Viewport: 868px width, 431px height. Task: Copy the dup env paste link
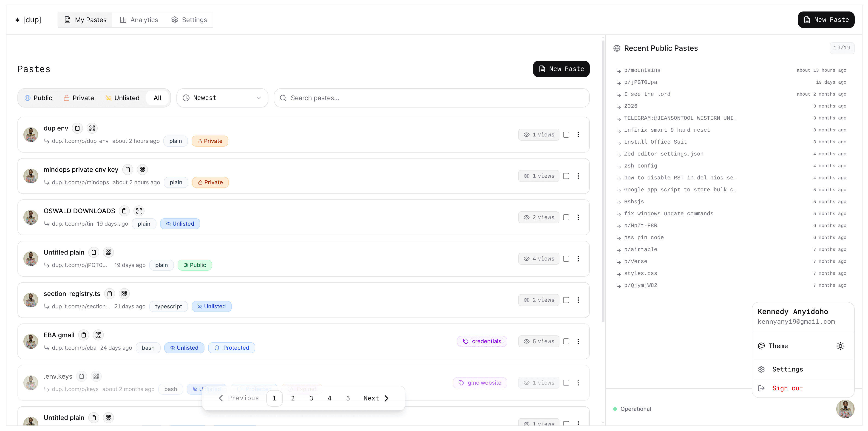(77, 128)
